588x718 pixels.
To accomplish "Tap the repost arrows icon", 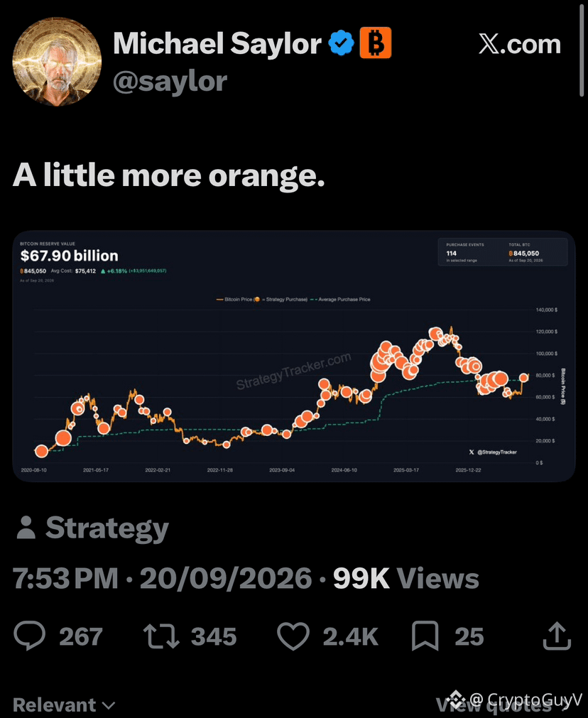I will 161,636.
